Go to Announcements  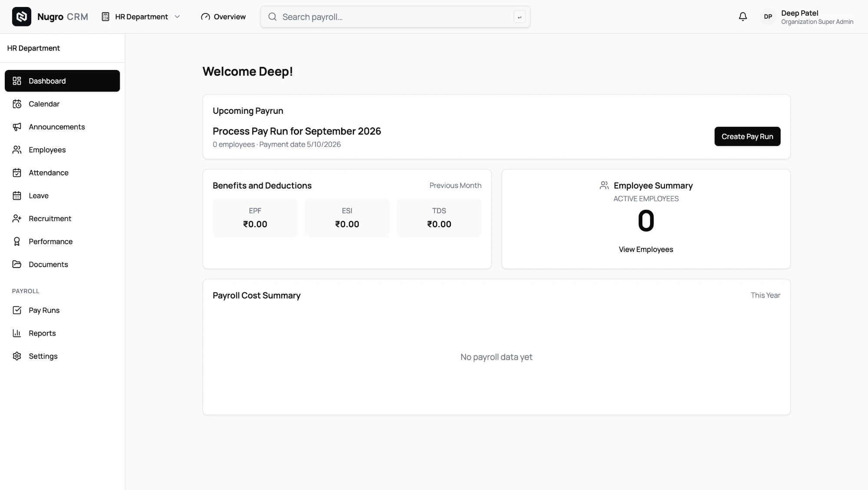coord(62,127)
